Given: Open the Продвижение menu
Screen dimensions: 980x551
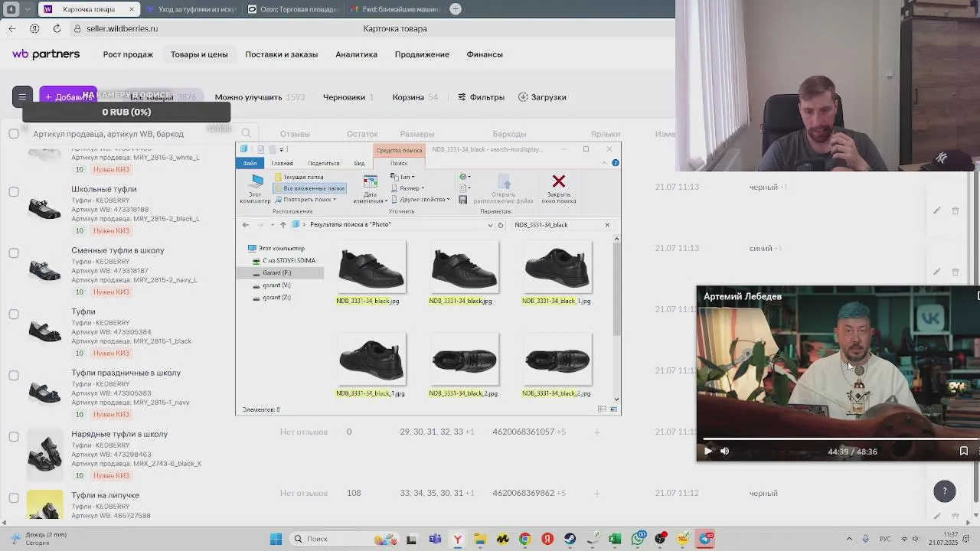Looking at the screenshot, I should (422, 54).
